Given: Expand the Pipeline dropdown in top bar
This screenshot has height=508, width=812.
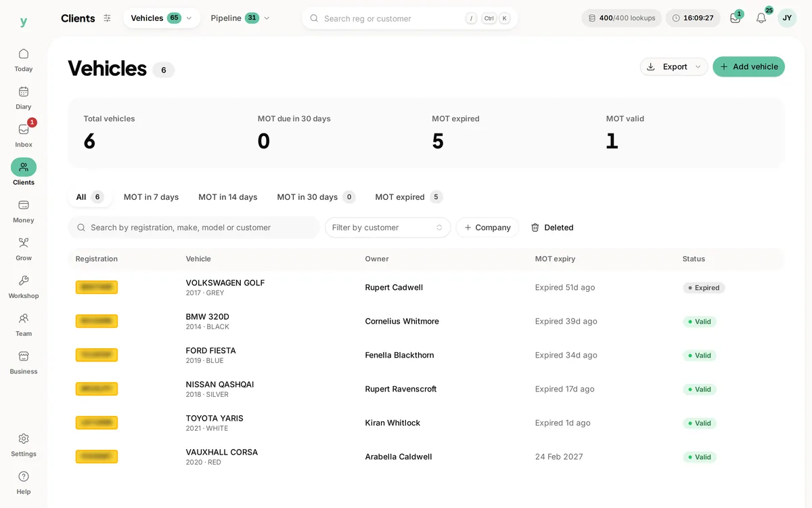Looking at the screenshot, I should click(x=240, y=18).
